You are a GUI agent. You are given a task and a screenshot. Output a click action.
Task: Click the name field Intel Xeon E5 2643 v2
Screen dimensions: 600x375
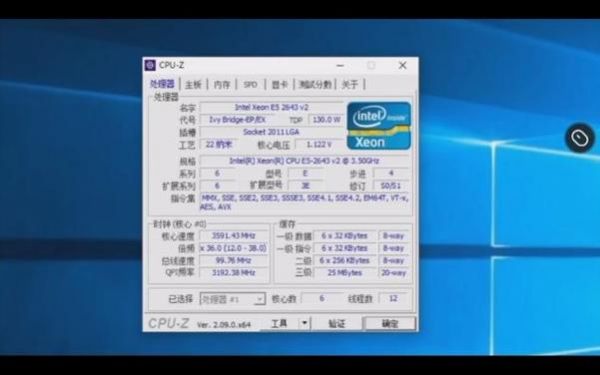click(272, 108)
